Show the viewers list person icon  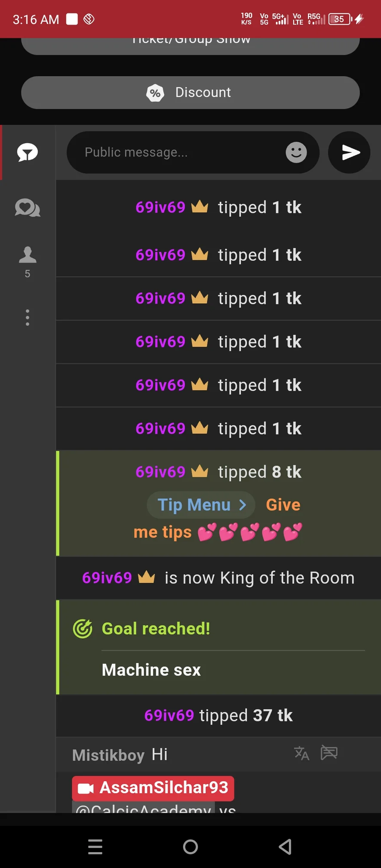[x=28, y=255]
